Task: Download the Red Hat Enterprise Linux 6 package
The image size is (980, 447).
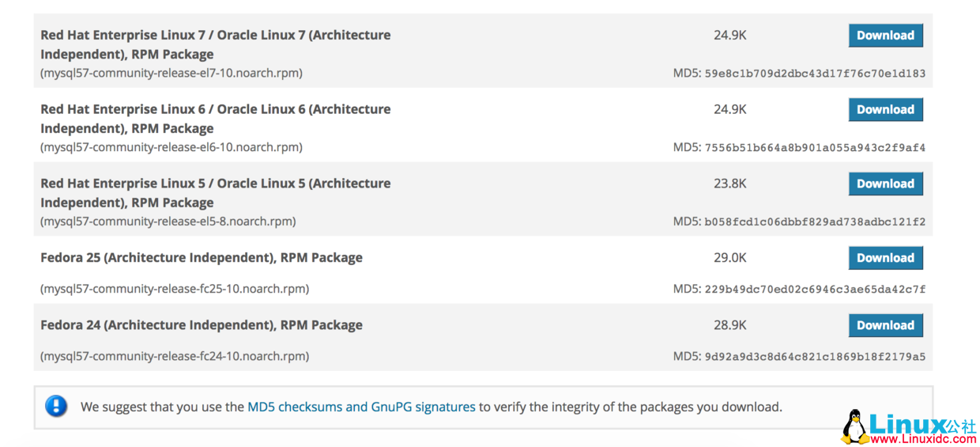Action: pyautogui.click(x=885, y=110)
